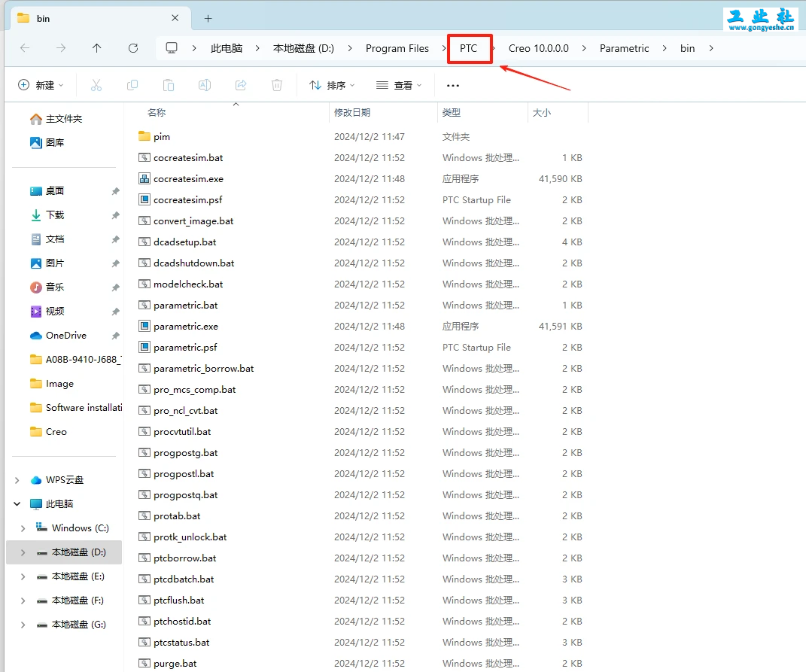Image resolution: width=806 pixels, height=672 pixels.
Task: Unpin 视频 using its pin icon
Action: click(115, 312)
